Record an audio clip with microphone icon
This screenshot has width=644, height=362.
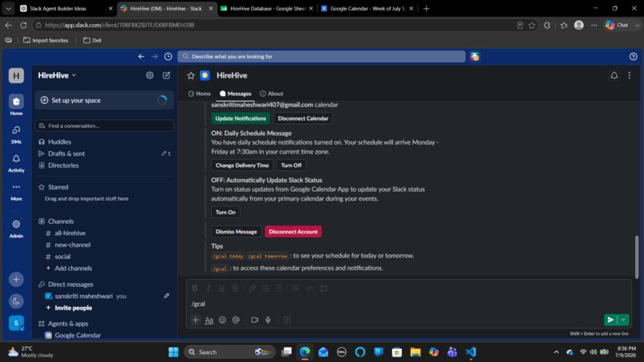[x=268, y=320]
